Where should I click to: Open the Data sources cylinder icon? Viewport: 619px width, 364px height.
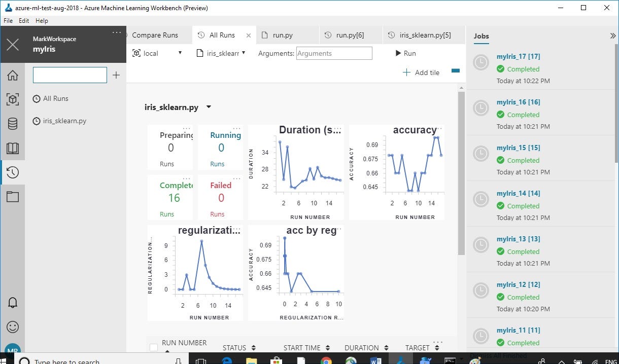(x=13, y=124)
